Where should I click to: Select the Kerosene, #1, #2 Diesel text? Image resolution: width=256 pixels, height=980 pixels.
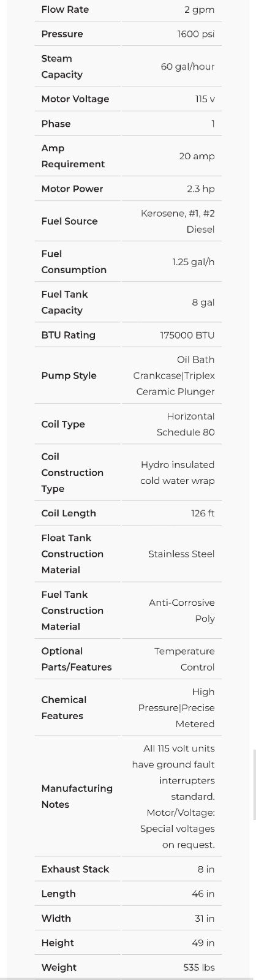[178, 221]
